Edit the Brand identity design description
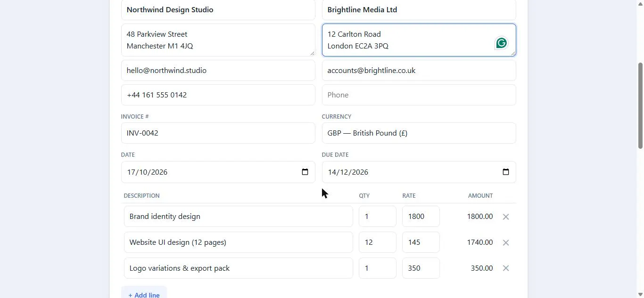This screenshot has height=298, width=644. (x=238, y=217)
